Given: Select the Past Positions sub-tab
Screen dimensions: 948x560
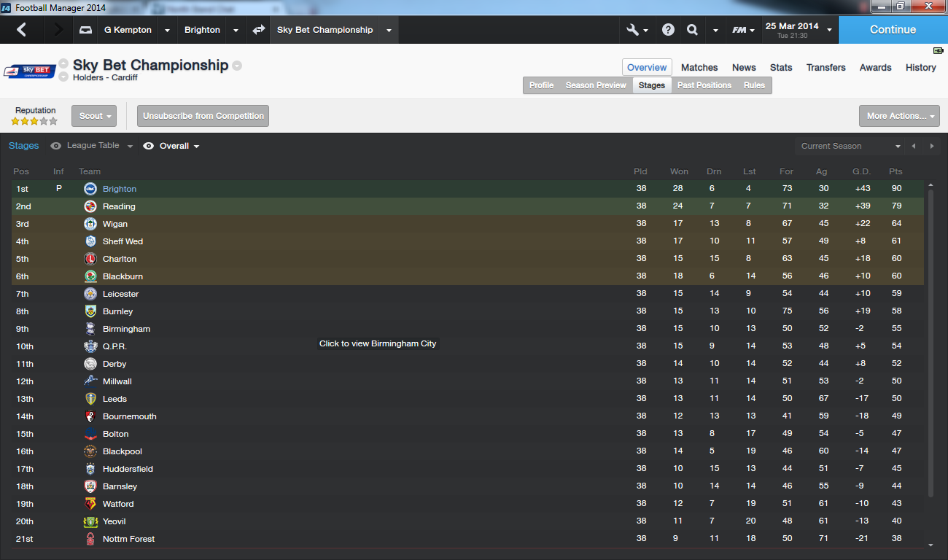Looking at the screenshot, I should (704, 85).
